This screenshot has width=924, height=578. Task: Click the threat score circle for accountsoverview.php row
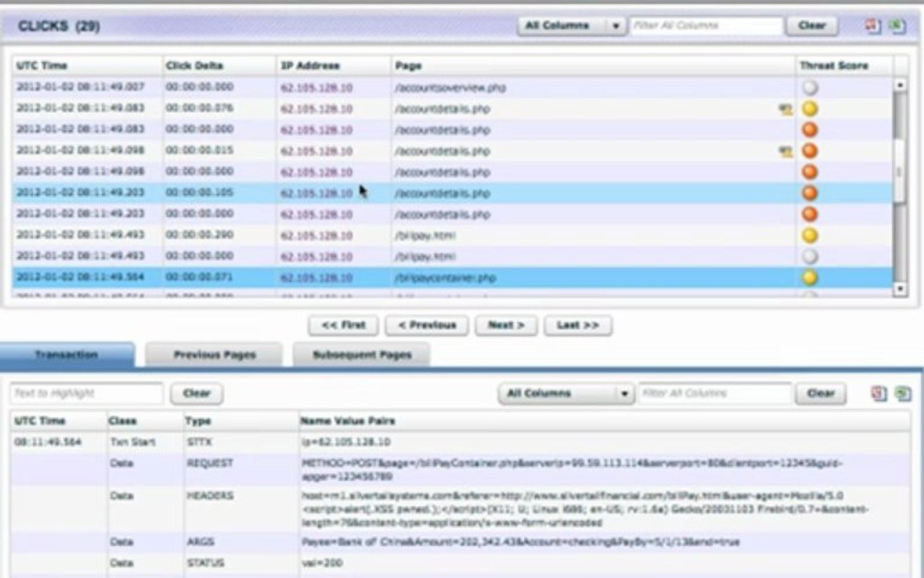click(x=810, y=88)
